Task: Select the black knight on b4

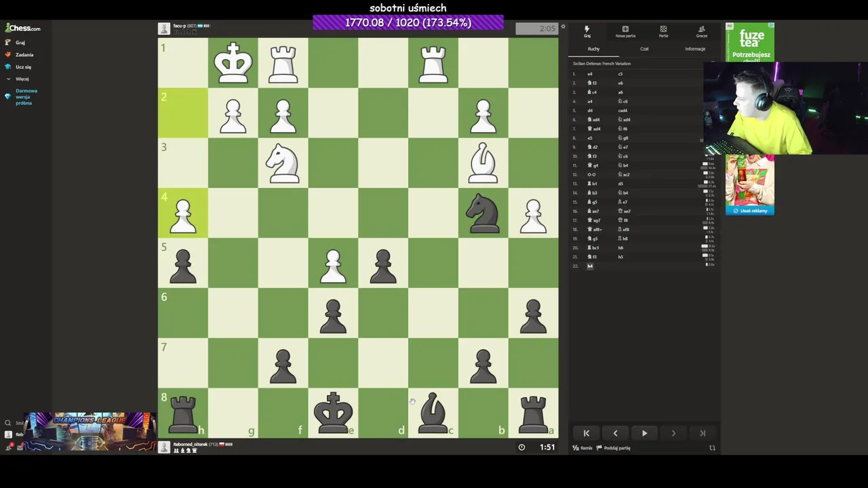Action: (x=484, y=213)
